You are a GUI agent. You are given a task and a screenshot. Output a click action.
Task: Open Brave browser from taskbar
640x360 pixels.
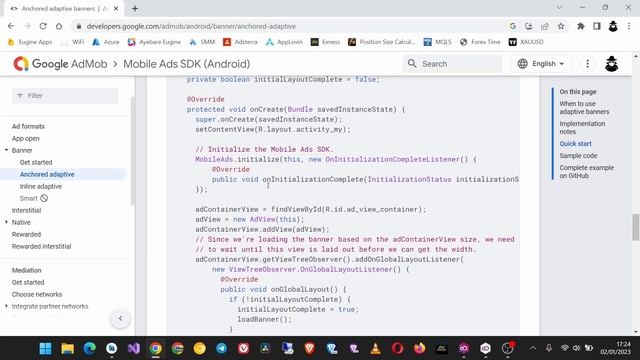(309, 348)
